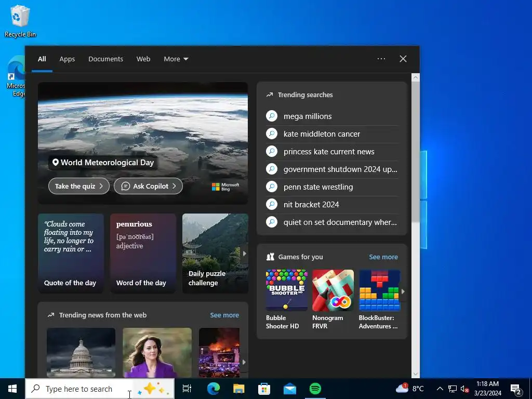Open the Word of the day card
The image size is (532, 399).
click(x=143, y=253)
